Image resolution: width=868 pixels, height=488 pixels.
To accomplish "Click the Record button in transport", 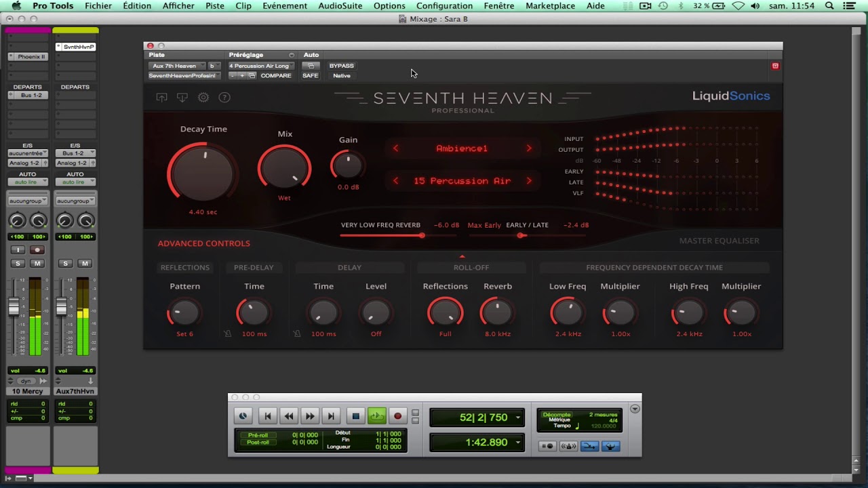I will (398, 416).
